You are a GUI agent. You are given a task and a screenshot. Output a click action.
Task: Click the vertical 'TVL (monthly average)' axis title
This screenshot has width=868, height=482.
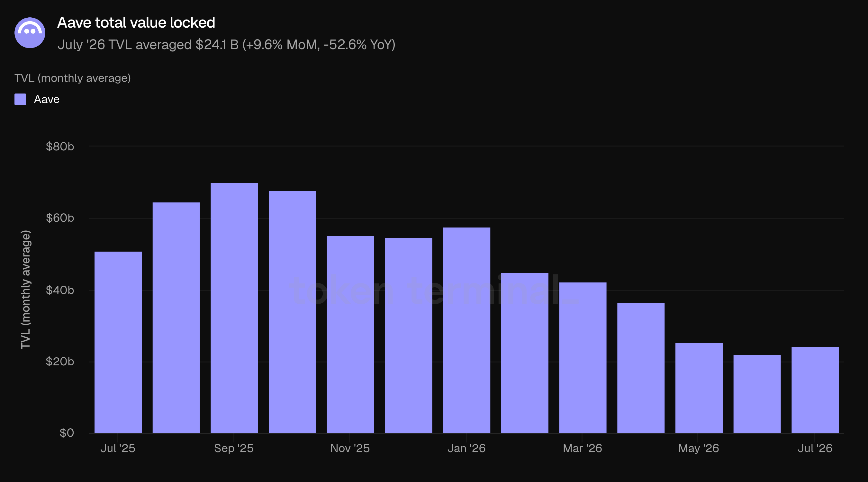tap(26, 290)
